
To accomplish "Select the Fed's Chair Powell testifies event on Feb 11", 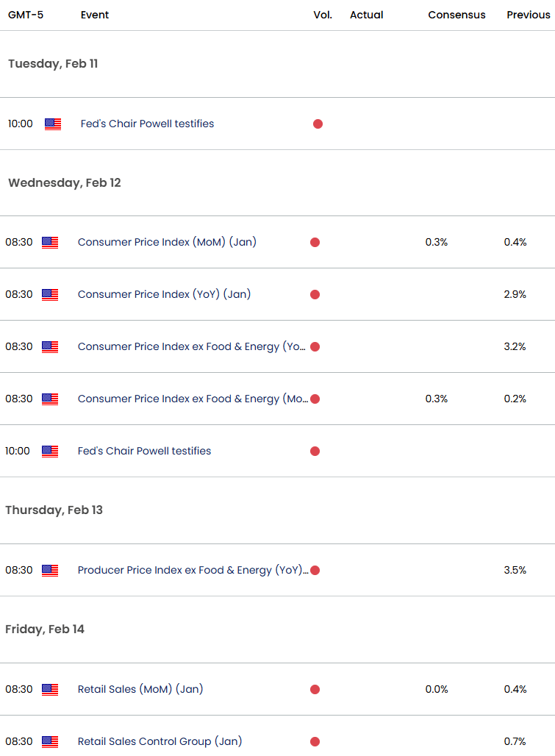I will pyautogui.click(x=147, y=124).
